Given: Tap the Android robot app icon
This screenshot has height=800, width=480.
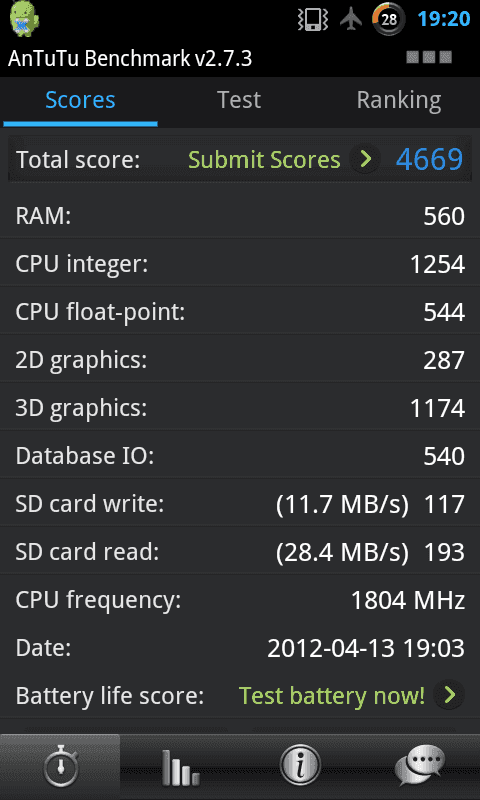Looking at the screenshot, I should click(x=24, y=19).
